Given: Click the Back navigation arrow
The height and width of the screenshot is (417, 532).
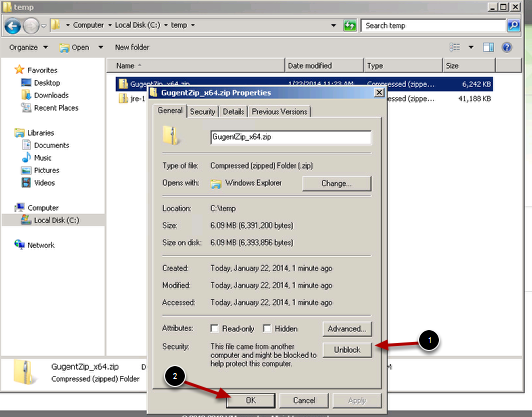Looking at the screenshot, I should click(x=13, y=26).
